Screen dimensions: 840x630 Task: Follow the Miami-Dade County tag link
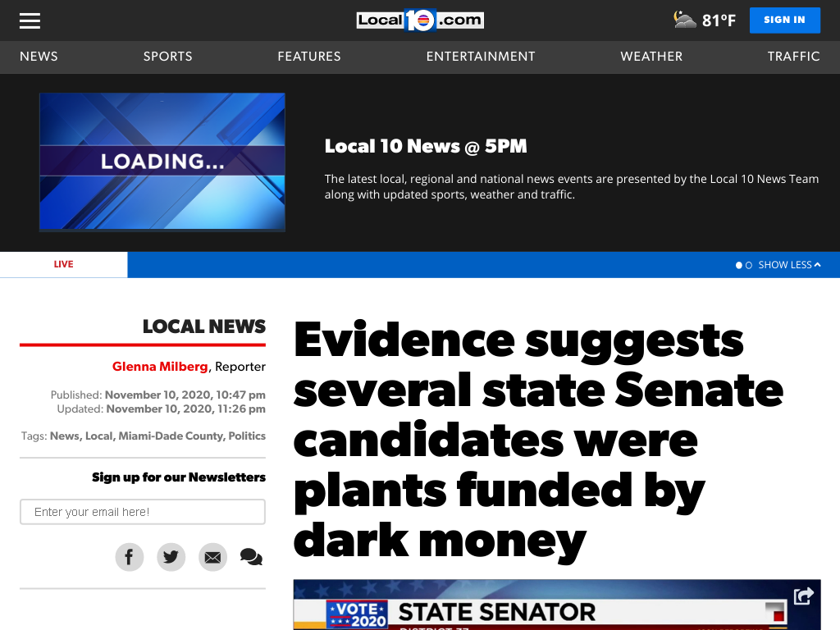click(x=171, y=436)
